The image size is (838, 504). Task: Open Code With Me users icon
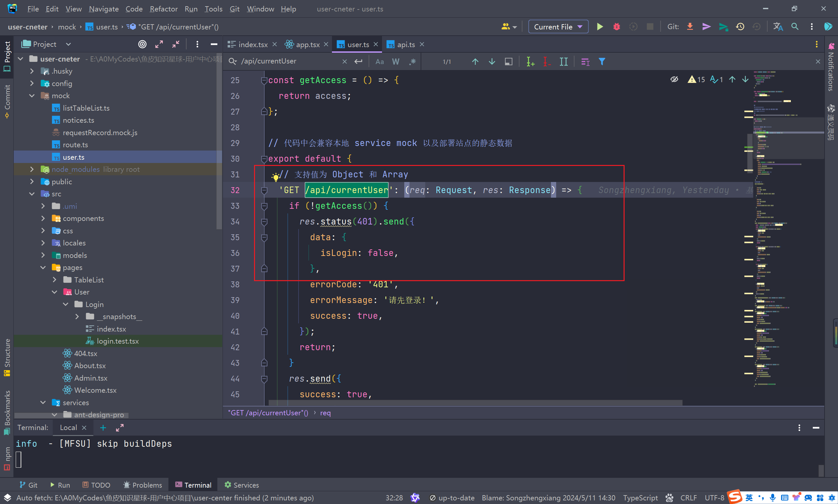[x=509, y=27]
